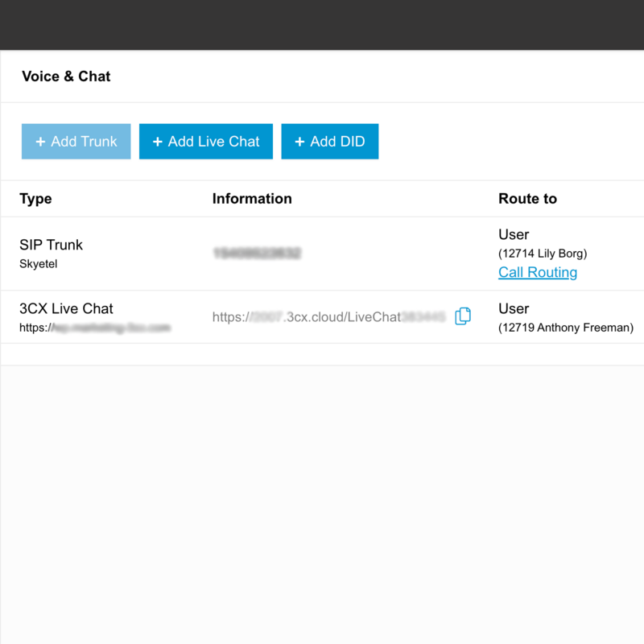Select the SIP Trunk row label

point(51,245)
